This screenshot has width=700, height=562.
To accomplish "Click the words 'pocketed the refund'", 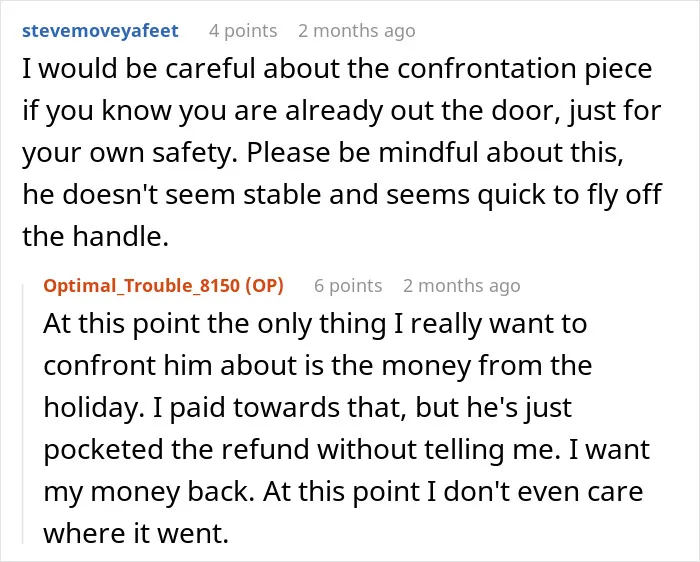I will pos(176,450).
